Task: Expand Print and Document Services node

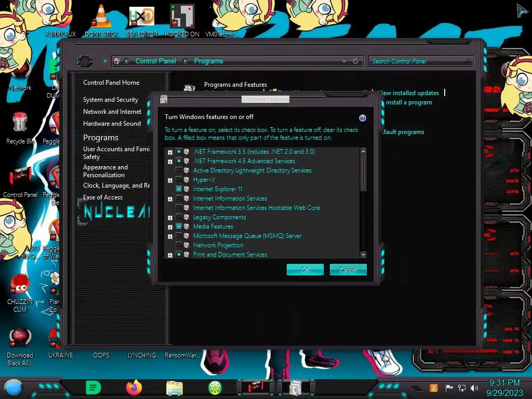Action: click(x=170, y=255)
